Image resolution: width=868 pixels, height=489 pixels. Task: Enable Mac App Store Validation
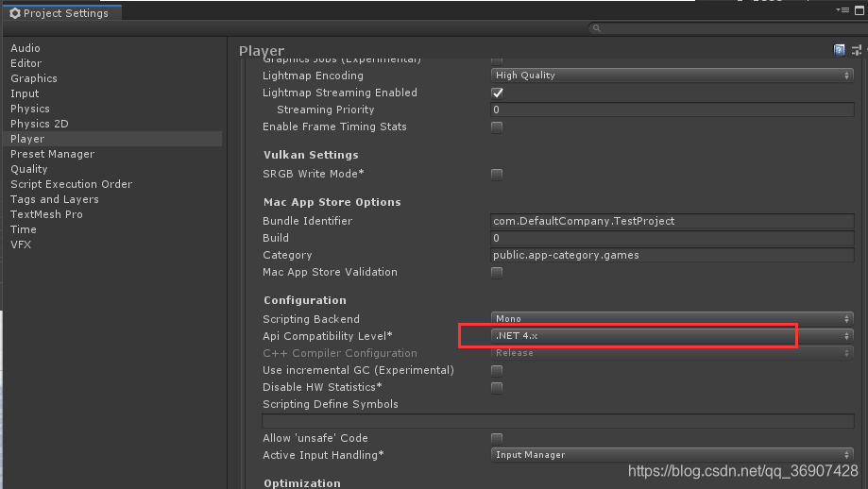coord(497,273)
